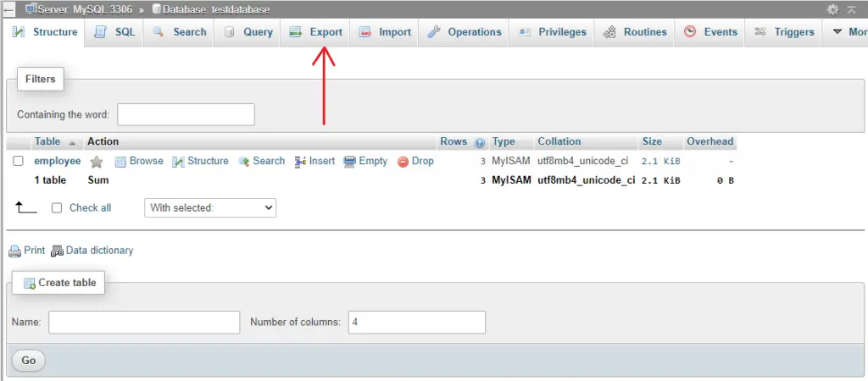
Task: Click the SQL tab icon
Action: pyautogui.click(x=100, y=32)
